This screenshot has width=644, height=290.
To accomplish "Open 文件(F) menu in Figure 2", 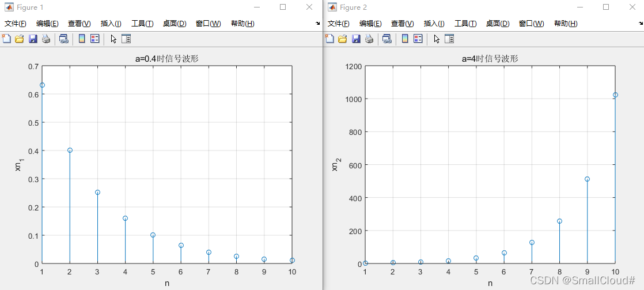I will [339, 24].
